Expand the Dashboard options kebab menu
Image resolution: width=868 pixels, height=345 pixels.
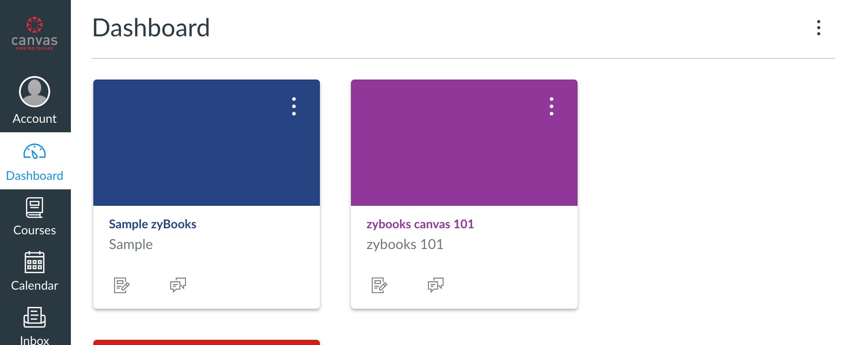click(x=818, y=28)
